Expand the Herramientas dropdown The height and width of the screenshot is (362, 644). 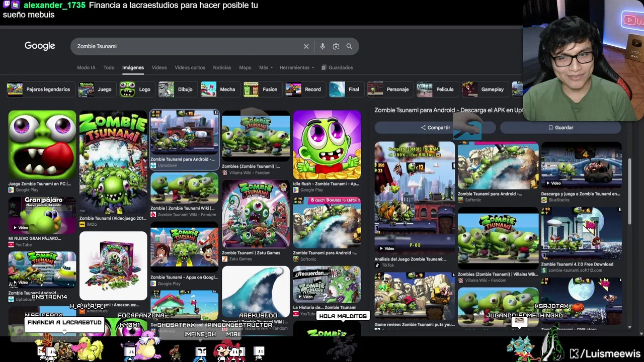coord(297,67)
